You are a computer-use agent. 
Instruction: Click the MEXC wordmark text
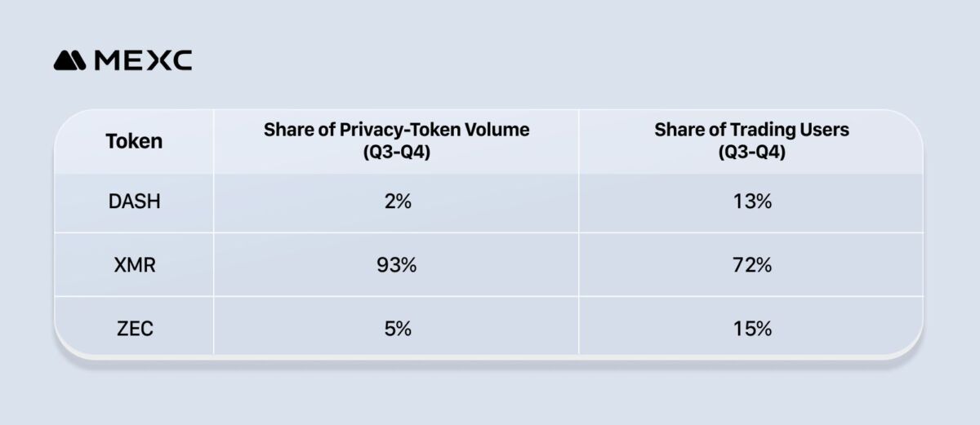point(144,60)
